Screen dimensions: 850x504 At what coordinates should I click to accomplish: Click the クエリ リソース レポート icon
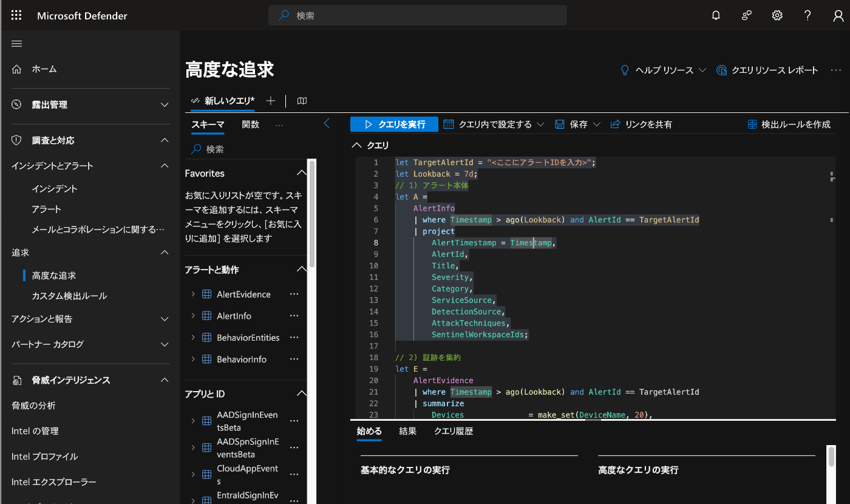722,70
